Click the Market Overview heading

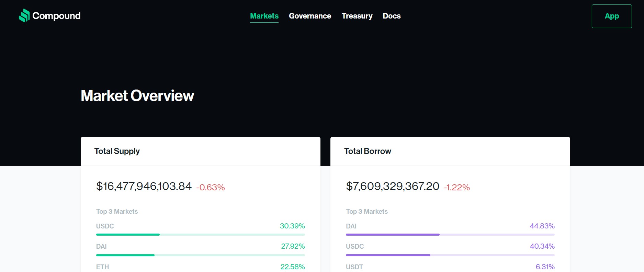[x=137, y=96]
